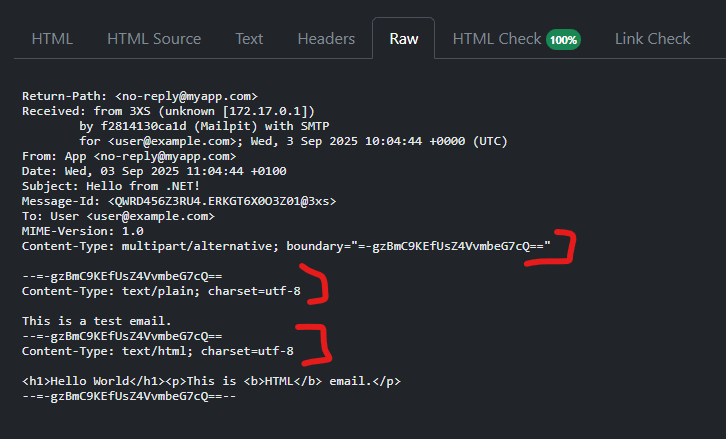Click the Subject: Hello from .NET! line
Viewport: 726px width, 439px height.
click(111, 186)
